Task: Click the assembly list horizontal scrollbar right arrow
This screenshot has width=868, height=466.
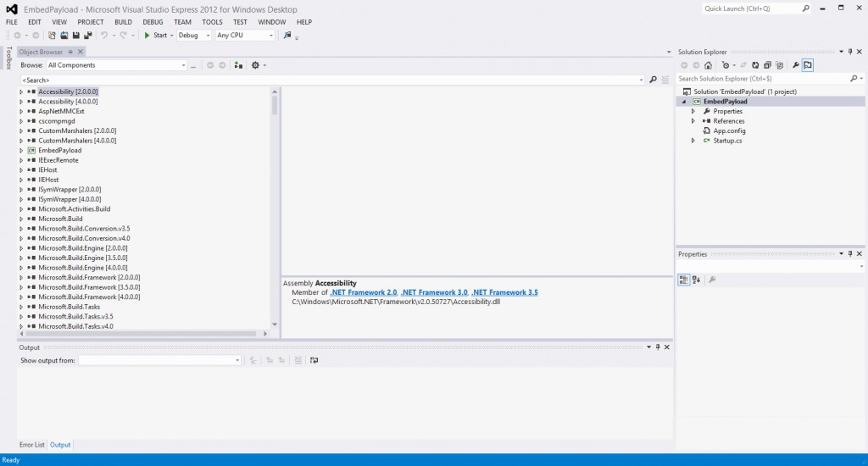Action: point(265,334)
